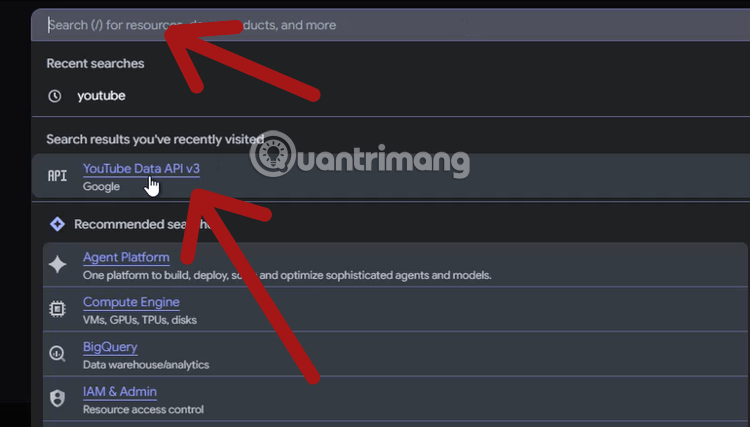750x427 pixels.
Task: Open the Compute Engine link
Action: click(131, 302)
